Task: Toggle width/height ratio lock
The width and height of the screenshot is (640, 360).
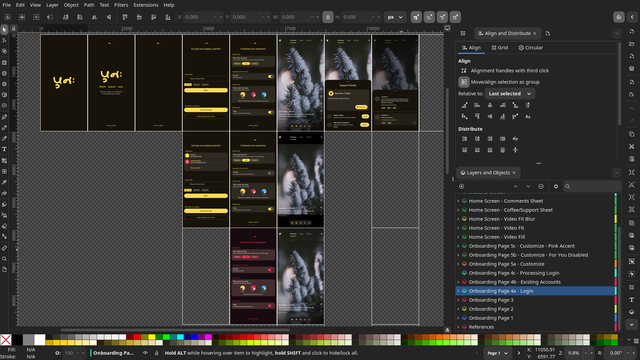Action: [x=328, y=17]
